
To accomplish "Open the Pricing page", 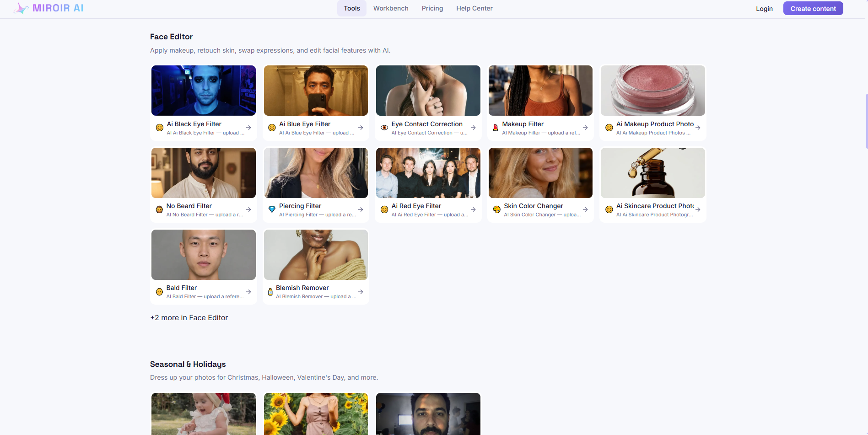I will [x=432, y=8].
